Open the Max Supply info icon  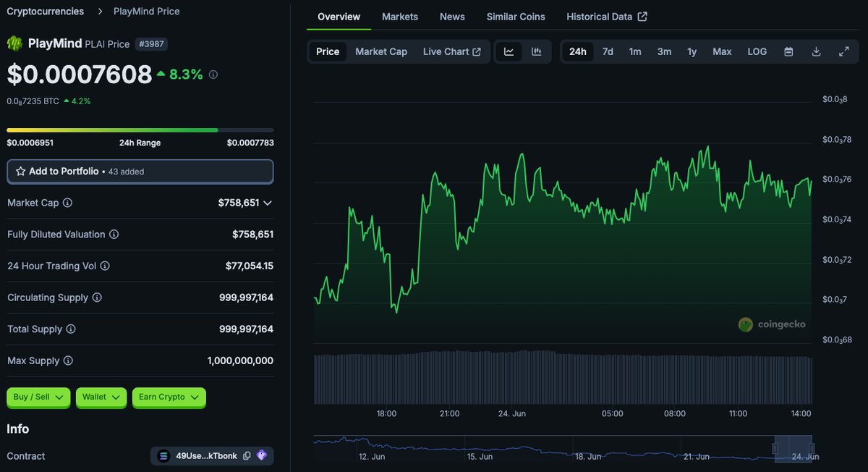coord(68,361)
